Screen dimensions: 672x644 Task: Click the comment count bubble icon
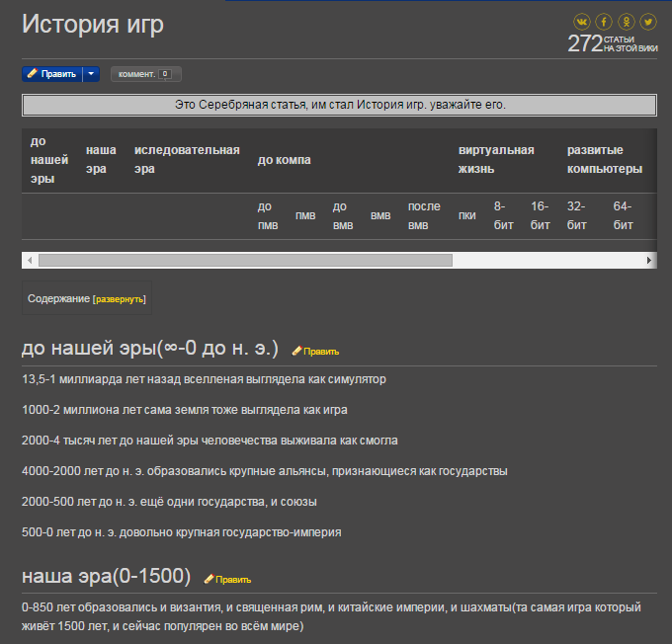[165, 74]
